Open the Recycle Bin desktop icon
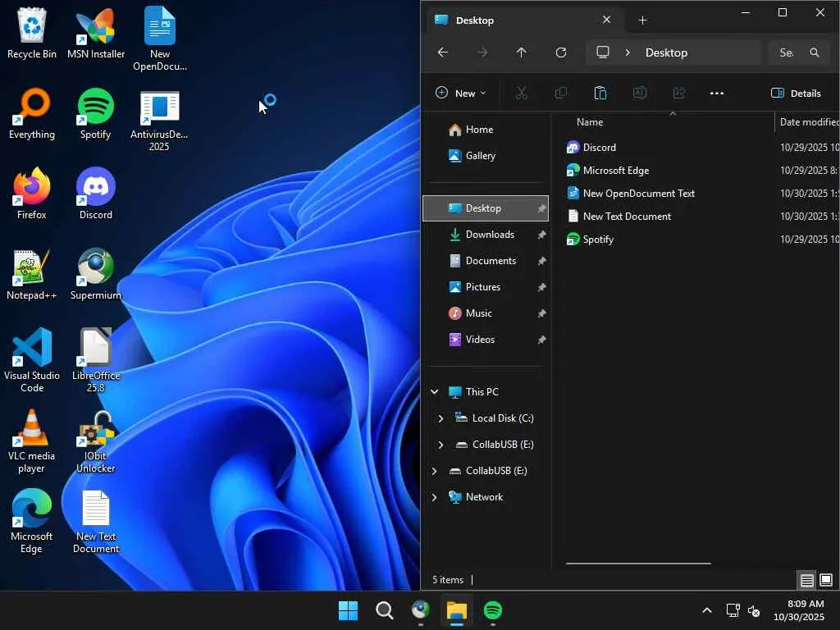 [x=32, y=33]
